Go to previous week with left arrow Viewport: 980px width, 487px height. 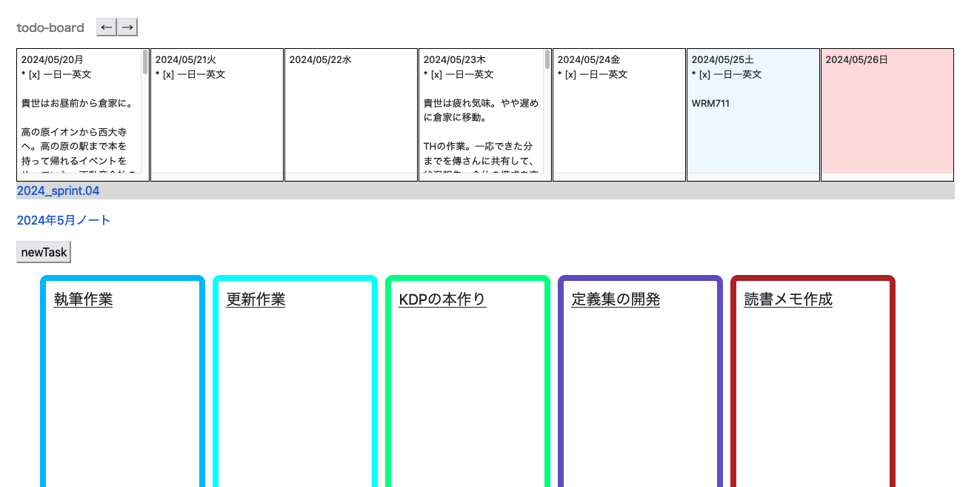(106, 27)
